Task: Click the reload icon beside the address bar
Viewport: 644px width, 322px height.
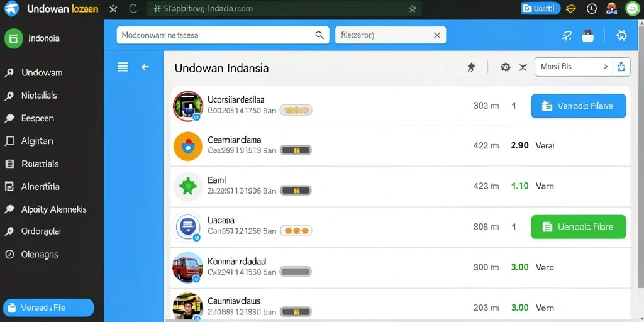Action: 133,9
